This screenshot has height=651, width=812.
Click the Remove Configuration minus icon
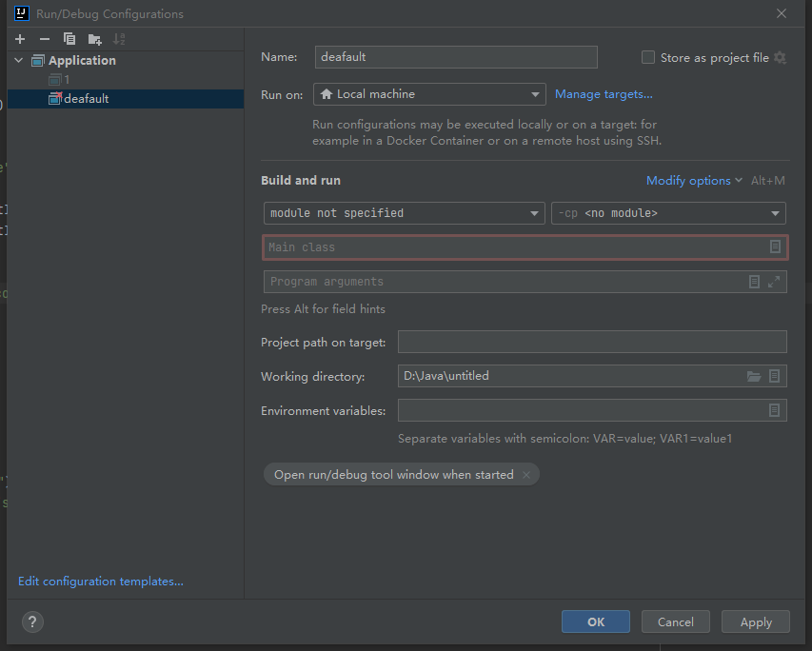44,39
